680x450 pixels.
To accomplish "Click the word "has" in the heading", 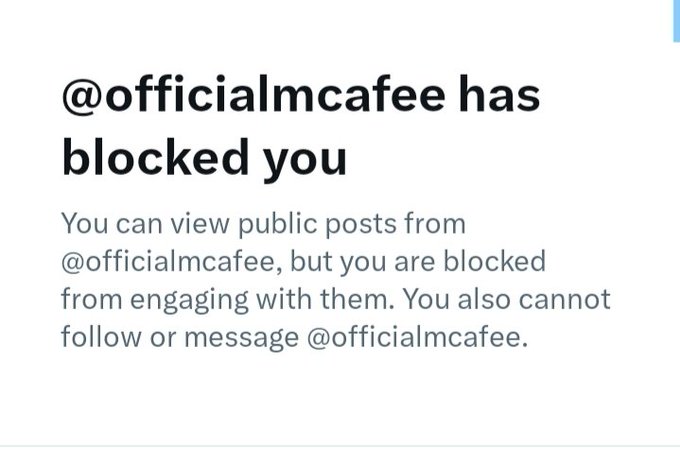I will pyautogui.click(x=498, y=97).
